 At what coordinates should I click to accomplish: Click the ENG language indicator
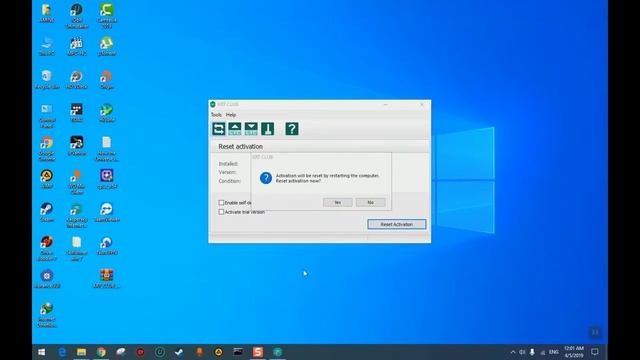554,352
